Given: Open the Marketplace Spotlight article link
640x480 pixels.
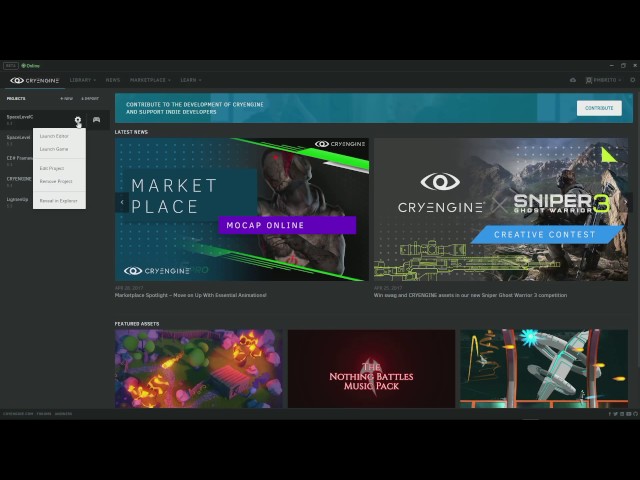Looking at the screenshot, I should click(x=191, y=295).
